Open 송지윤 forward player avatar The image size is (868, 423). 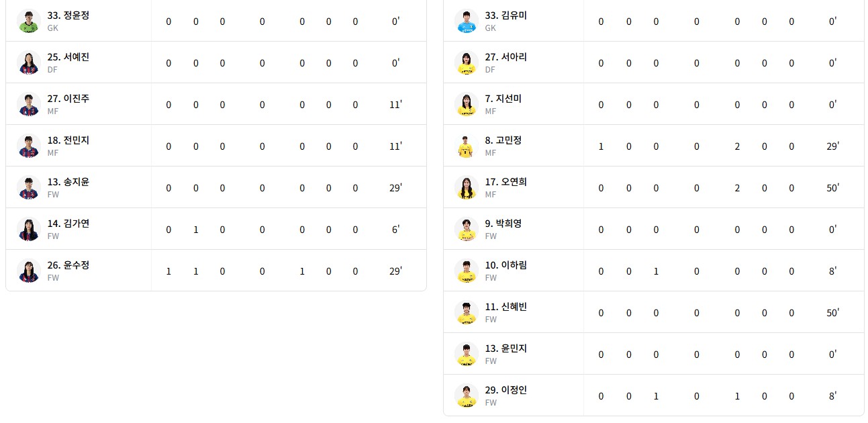click(29, 187)
